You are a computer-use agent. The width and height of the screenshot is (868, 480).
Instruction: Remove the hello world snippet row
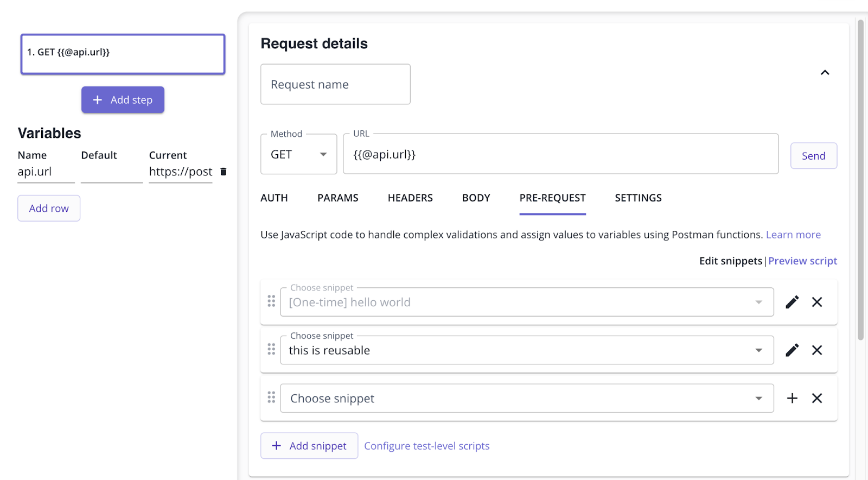(817, 302)
